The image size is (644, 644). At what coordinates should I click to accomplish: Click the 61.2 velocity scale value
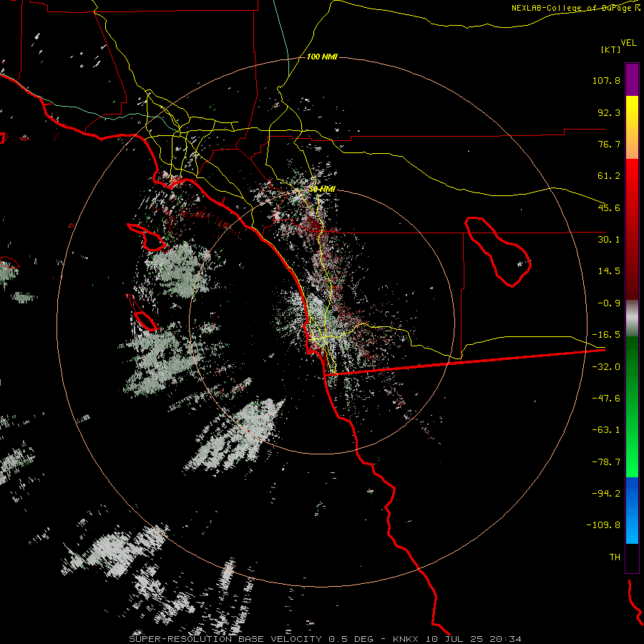coord(609,176)
